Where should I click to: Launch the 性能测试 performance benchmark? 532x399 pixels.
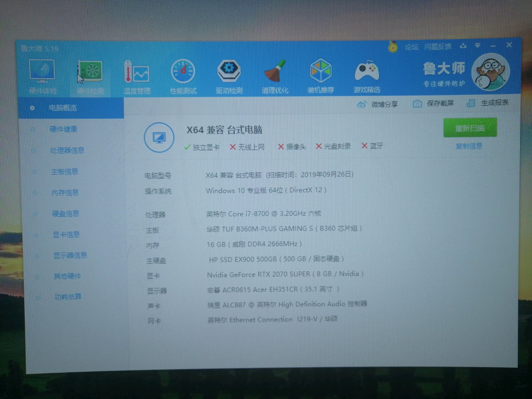tap(183, 76)
